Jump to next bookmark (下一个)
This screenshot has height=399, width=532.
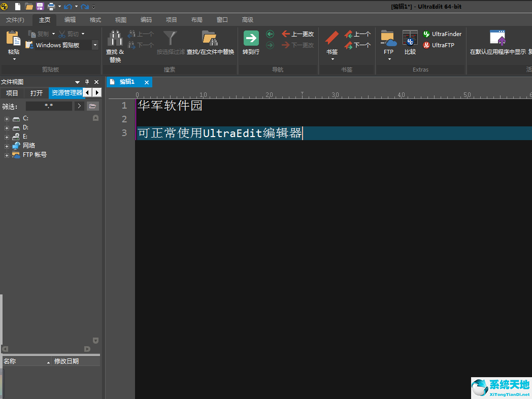(357, 45)
